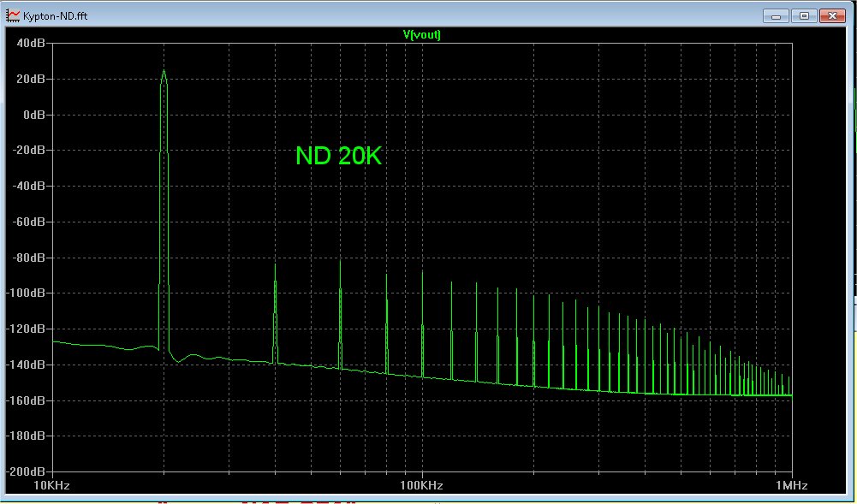The height and width of the screenshot is (504, 857).
Task: Click the 1MHz frequency axis label
Action: (x=791, y=485)
